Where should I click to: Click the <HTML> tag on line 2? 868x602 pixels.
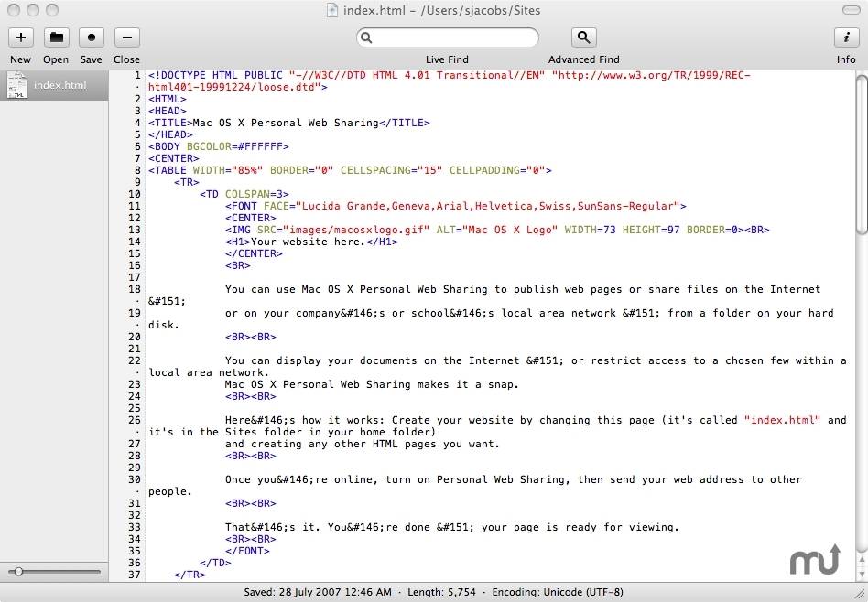(168, 99)
